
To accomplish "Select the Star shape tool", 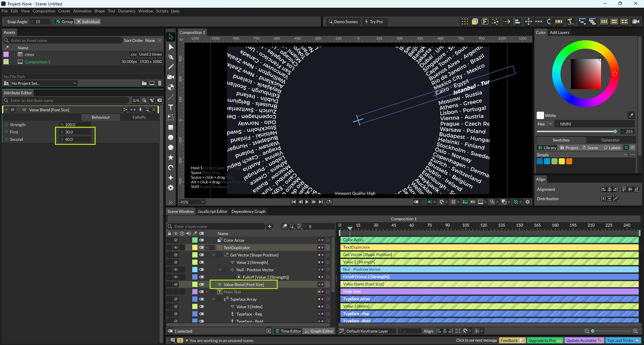I will point(171,157).
